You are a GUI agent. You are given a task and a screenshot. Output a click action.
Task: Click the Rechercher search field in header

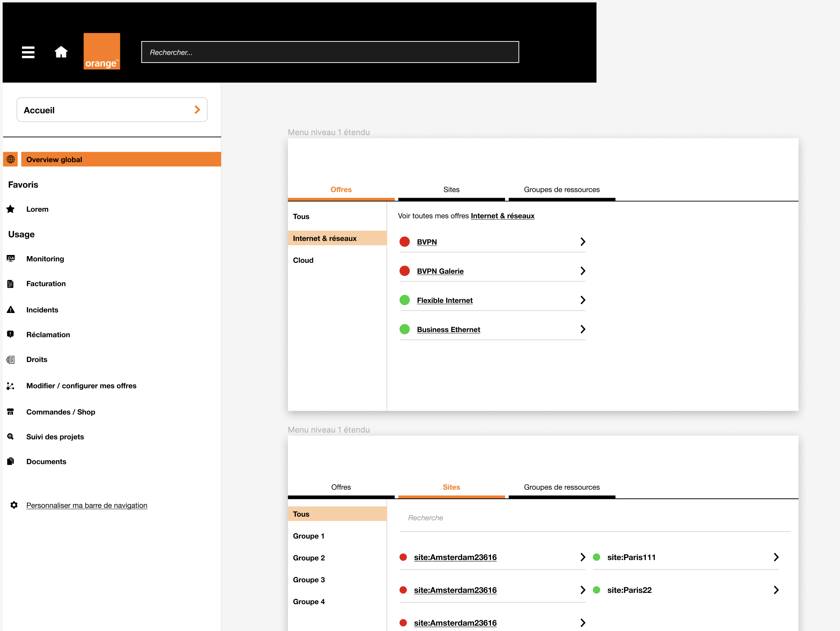tap(330, 52)
